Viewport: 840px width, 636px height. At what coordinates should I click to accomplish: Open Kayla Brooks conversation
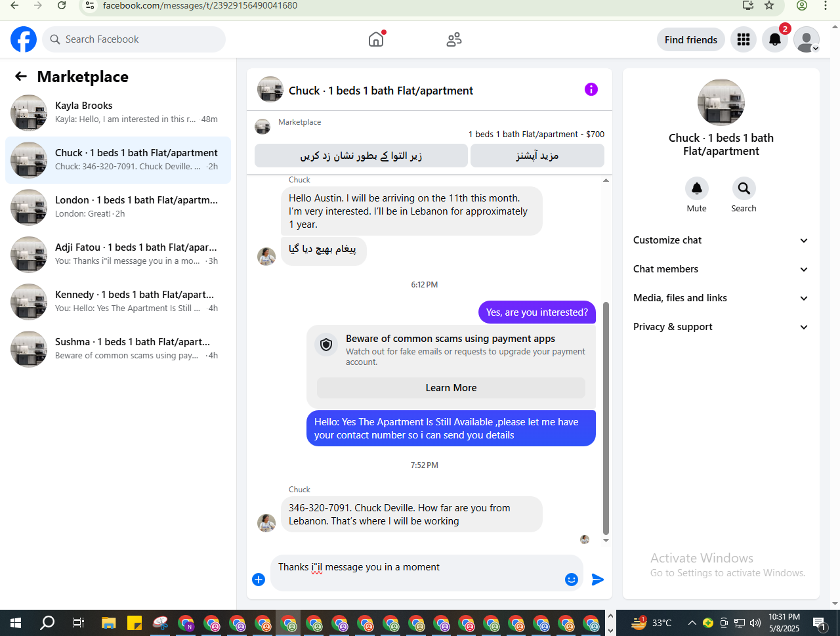pyautogui.click(x=118, y=113)
